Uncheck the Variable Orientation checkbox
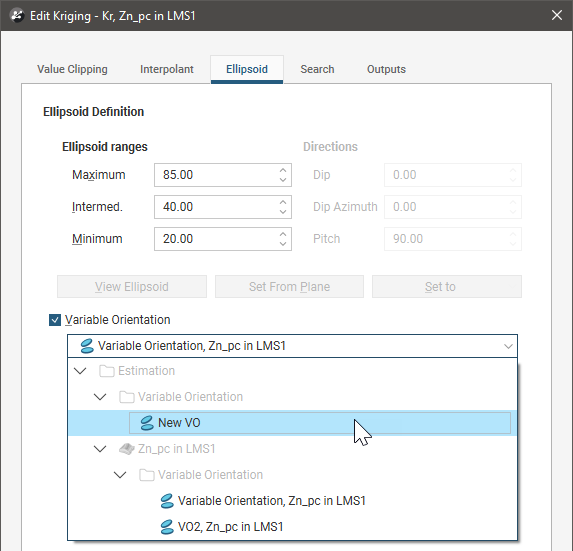This screenshot has width=573, height=551. 55,320
